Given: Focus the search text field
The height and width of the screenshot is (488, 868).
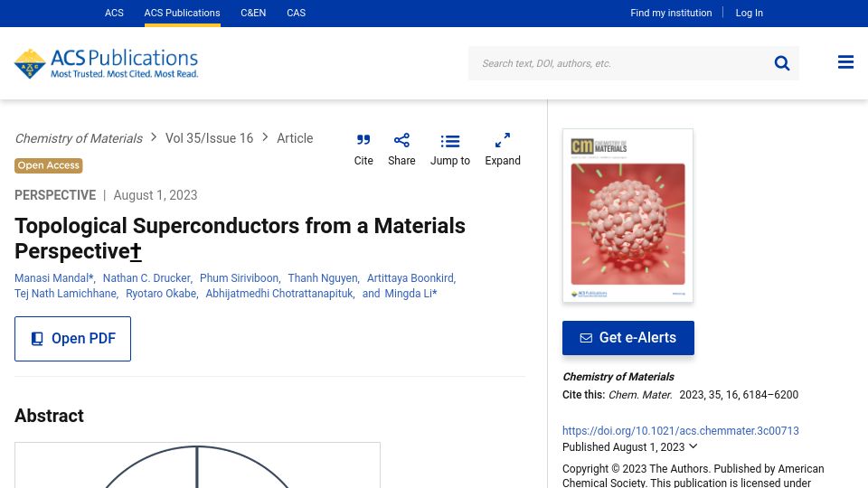Looking at the screenshot, I should 620,63.
